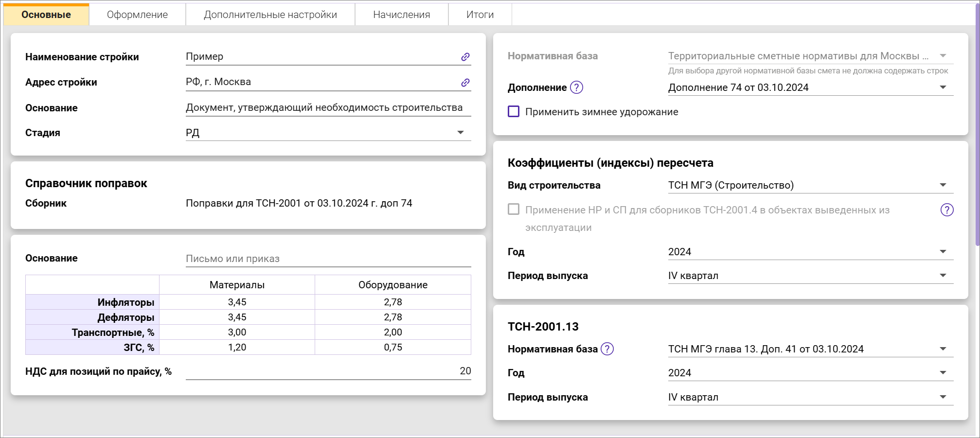Select Инфляторы Материалы cell value 3,45
Screen dimensions: 980x438
pos(237,302)
